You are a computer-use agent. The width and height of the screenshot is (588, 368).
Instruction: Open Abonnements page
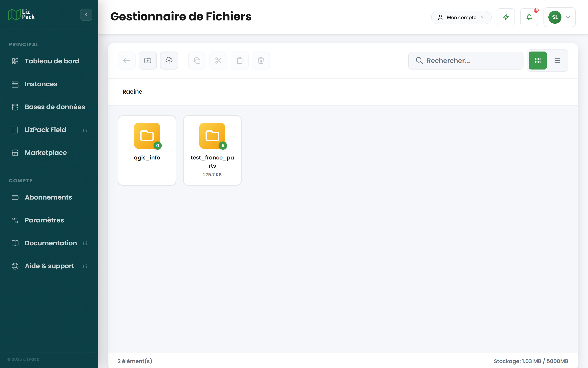pyautogui.click(x=49, y=197)
